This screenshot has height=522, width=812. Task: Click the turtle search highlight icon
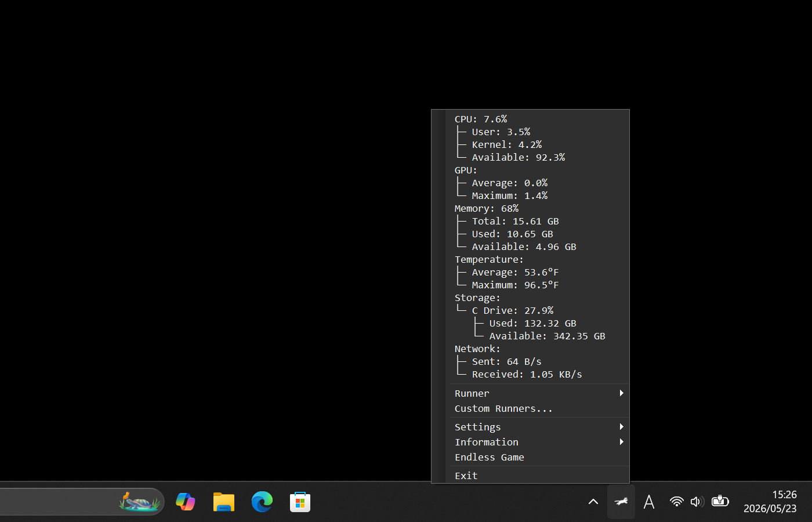pyautogui.click(x=139, y=502)
